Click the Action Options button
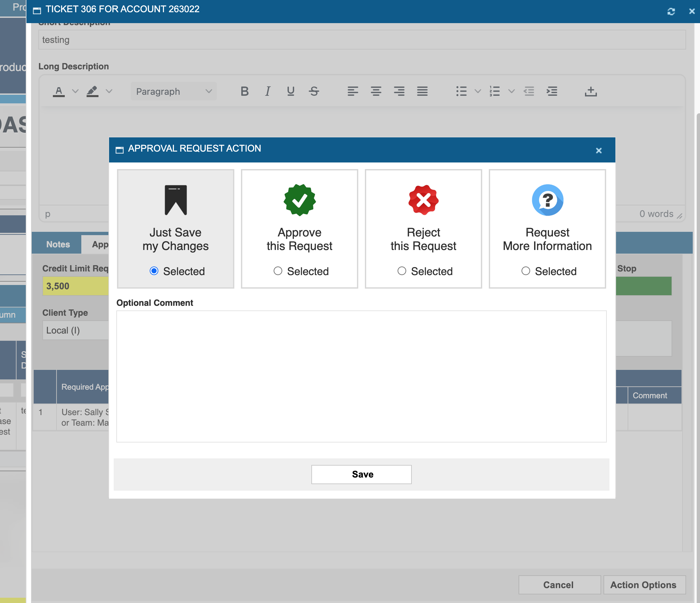This screenshot has width=700, height=603. click(x=643, y=585)
